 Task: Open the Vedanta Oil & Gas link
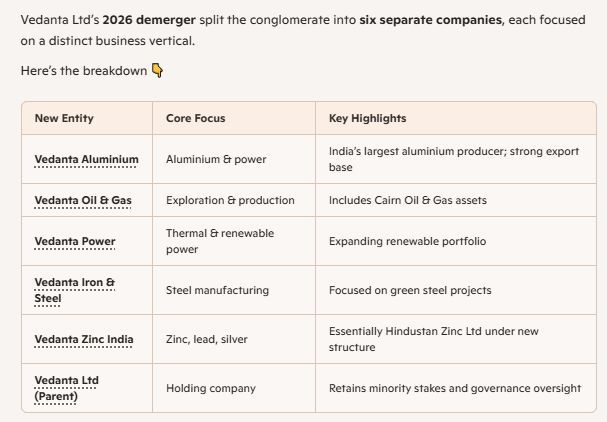point(83,200)
